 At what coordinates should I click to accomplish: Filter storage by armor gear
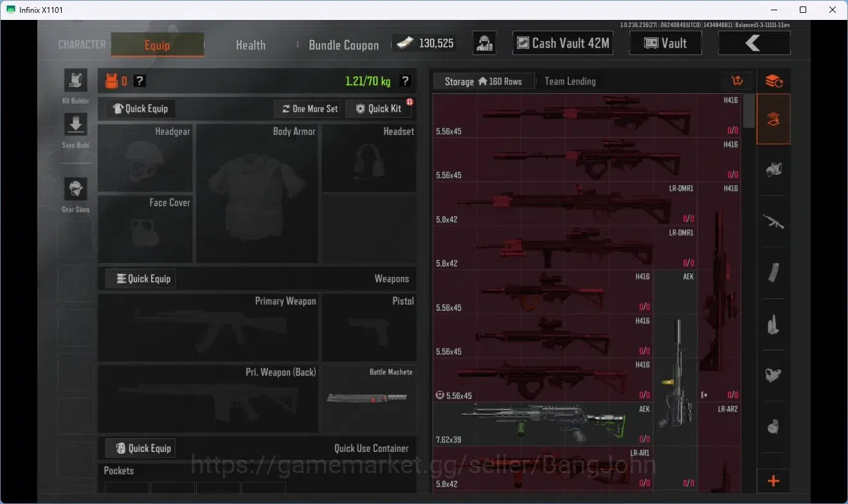tap(773, 170)
